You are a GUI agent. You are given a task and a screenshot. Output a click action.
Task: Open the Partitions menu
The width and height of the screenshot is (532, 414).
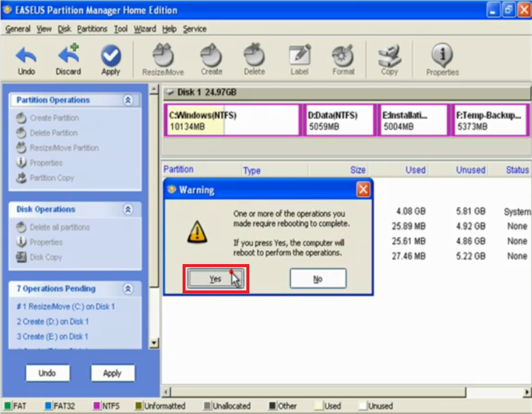pos(92,29)
